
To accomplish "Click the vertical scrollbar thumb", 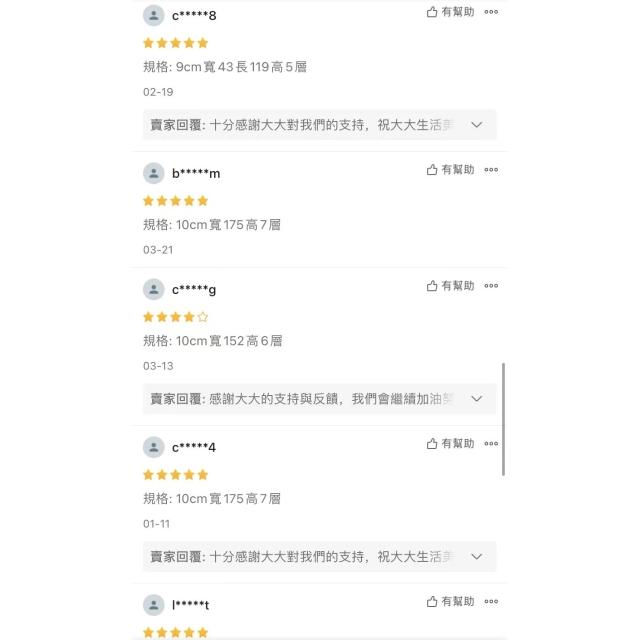I will [x=503, y=419].
